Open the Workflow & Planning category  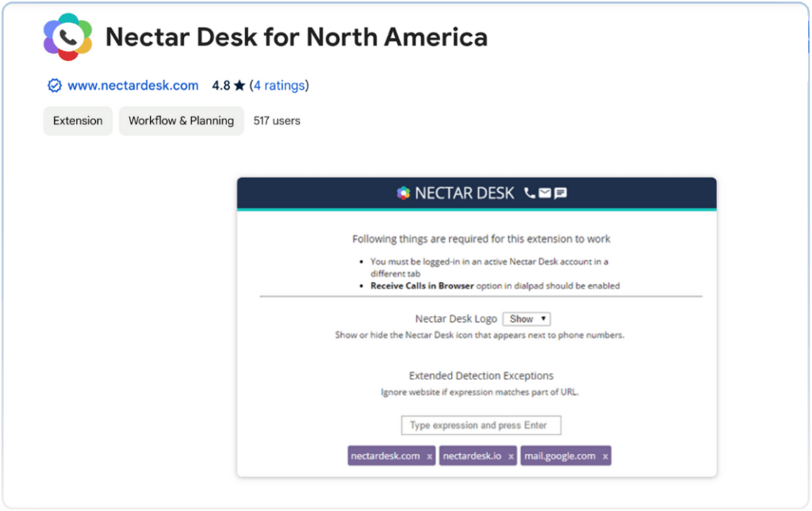(x=181, y=120)
